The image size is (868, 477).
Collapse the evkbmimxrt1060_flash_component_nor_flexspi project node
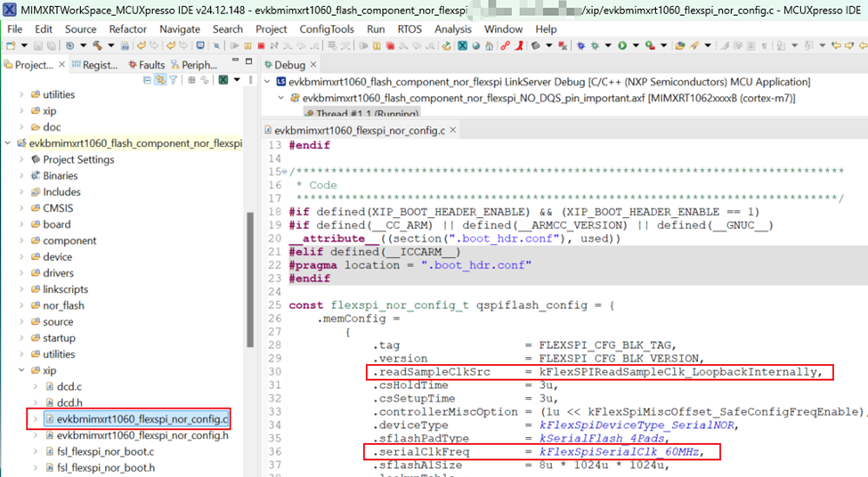point(8,143)
